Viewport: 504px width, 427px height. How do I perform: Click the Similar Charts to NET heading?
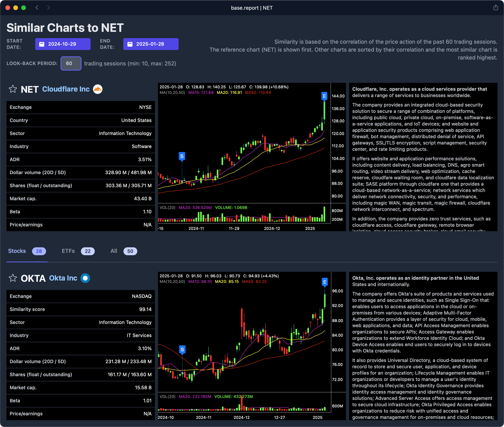click(x=65, y=28)
